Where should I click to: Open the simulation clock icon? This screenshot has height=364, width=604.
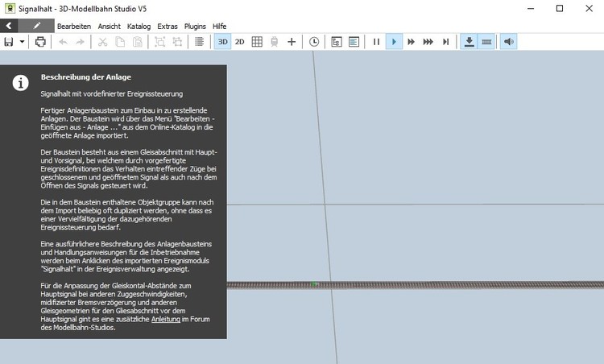coord(314,42)
